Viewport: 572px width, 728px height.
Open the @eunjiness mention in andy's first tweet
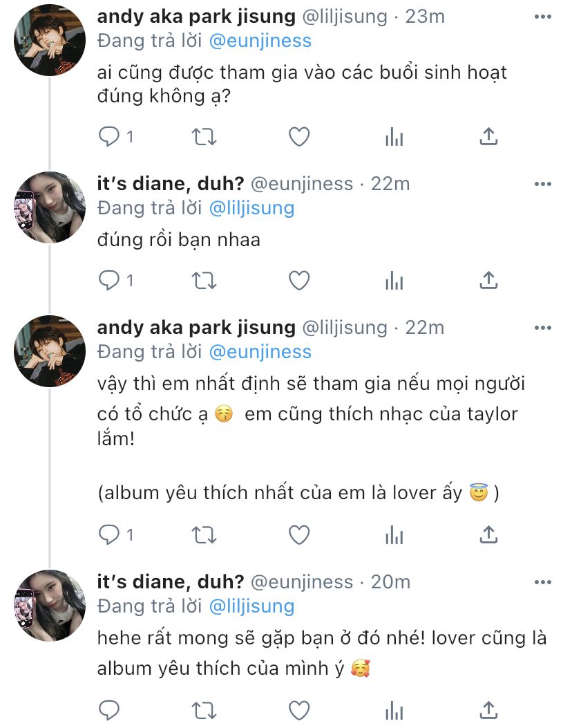coord(260,41)
